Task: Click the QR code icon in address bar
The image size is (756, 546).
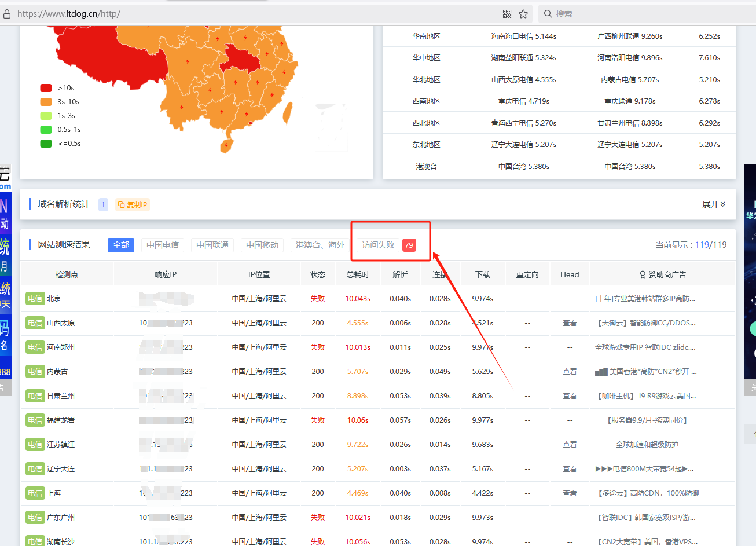Action: click(507, 14)
